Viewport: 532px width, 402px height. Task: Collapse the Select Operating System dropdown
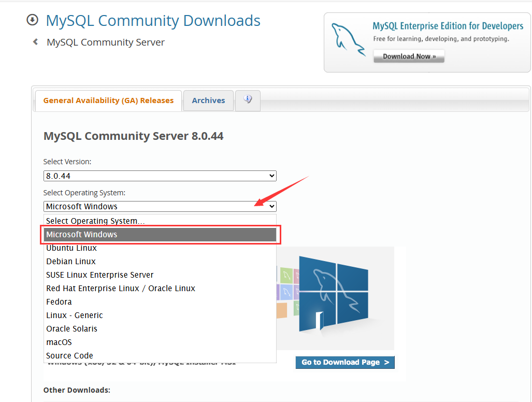point(160,206)
